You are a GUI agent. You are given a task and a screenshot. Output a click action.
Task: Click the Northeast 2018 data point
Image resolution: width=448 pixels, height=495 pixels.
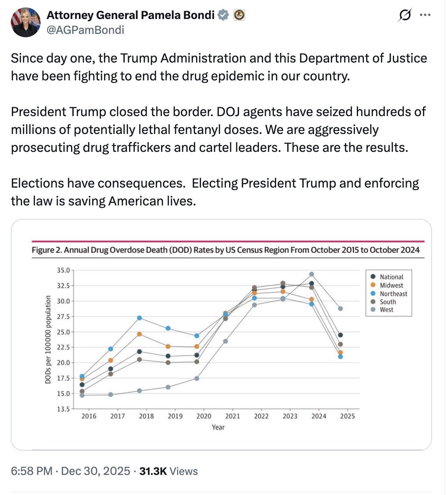[140, 318]
